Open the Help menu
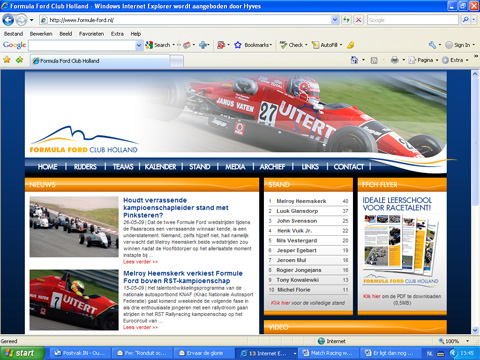Viewport: 480px width, 360px height. 136,34
